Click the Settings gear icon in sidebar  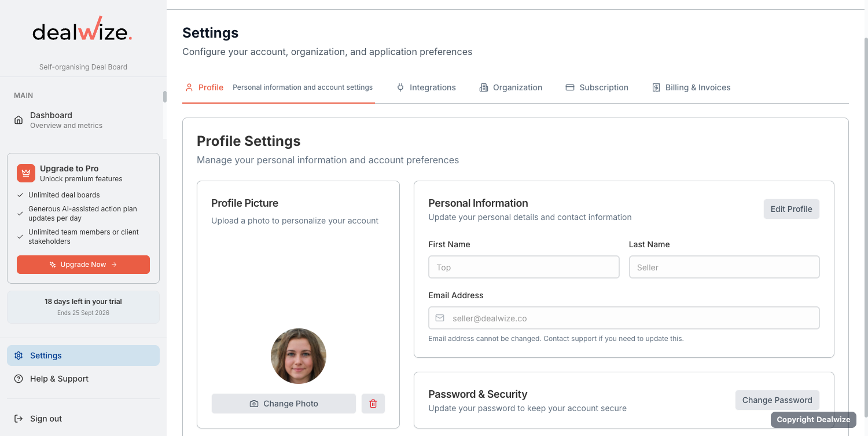(x=19, y=356)
